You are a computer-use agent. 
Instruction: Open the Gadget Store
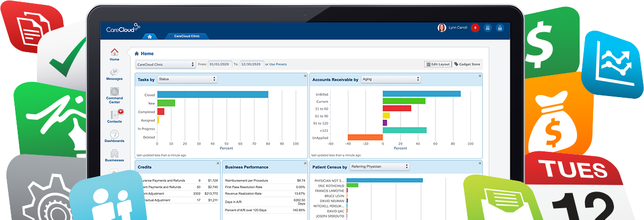point(467,64)
